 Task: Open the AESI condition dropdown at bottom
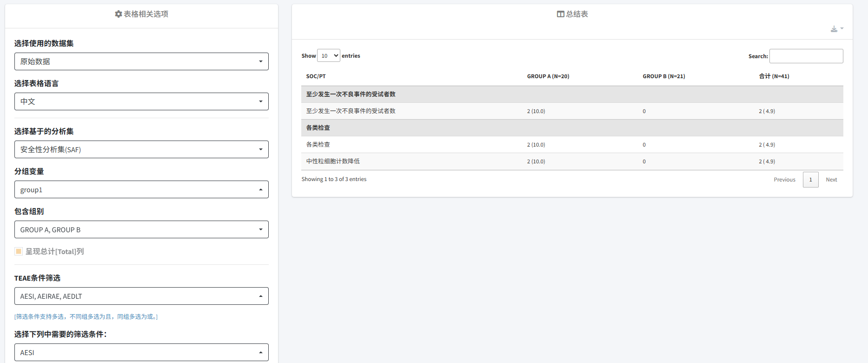141,352
